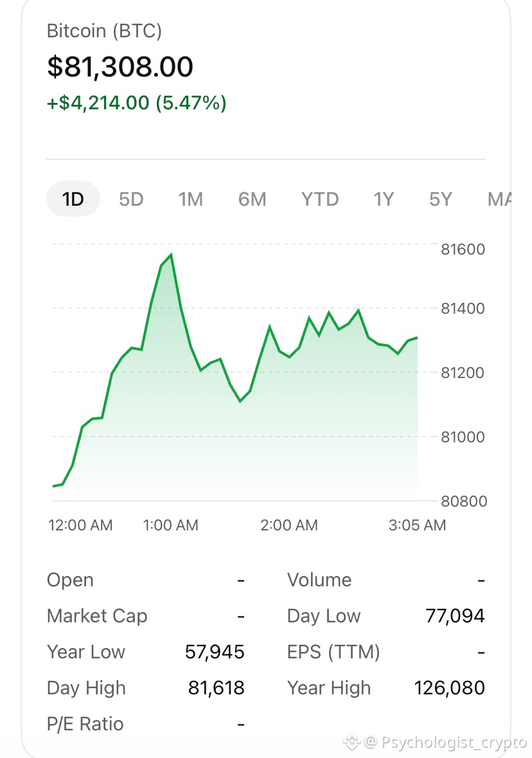
Task: Click the chart peak near 81600
Action: coord(171,255)
